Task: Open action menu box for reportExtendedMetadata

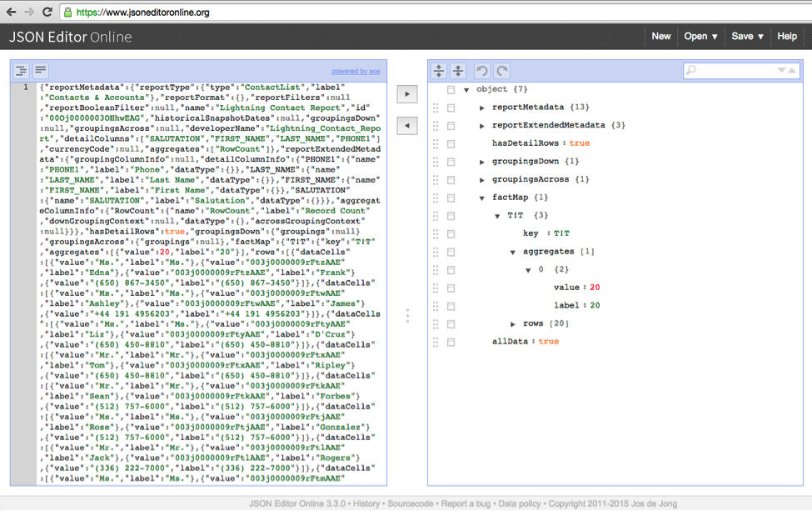Action: coord(451,125)
